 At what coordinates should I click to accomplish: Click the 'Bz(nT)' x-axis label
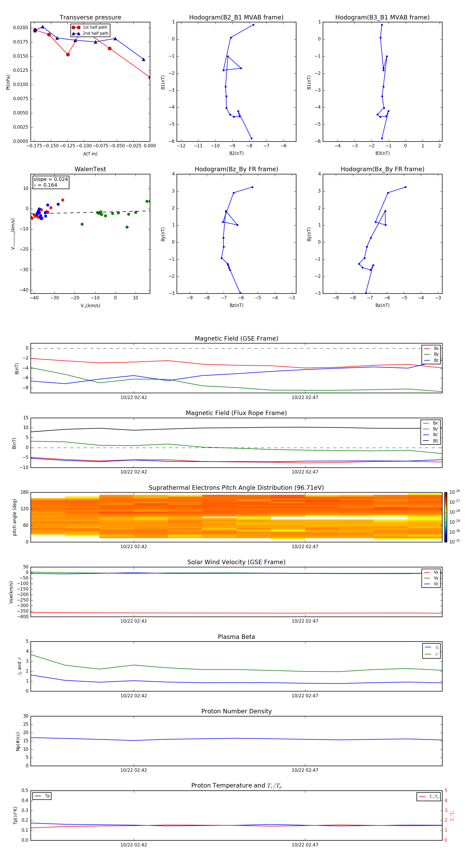(x=236, y=305)
